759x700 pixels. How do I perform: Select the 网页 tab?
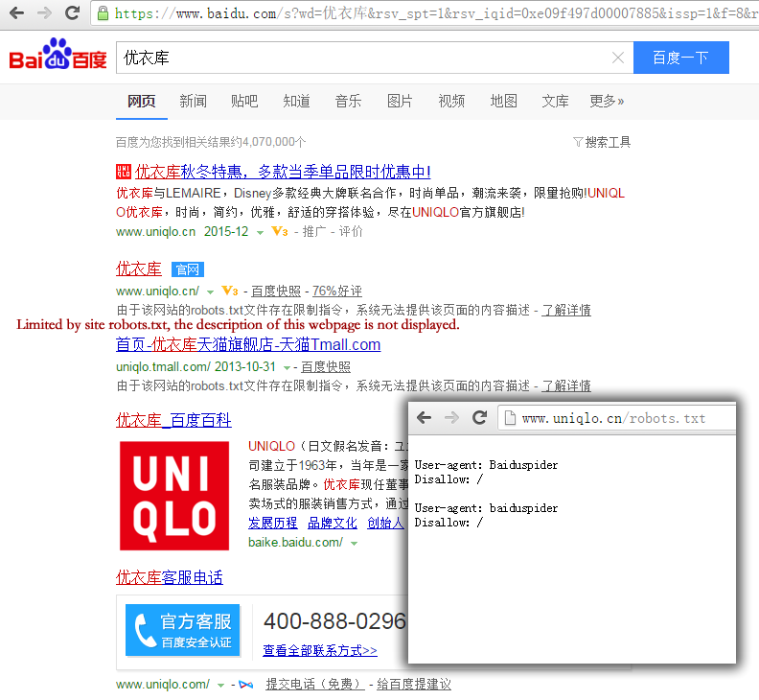click(141, 102)
